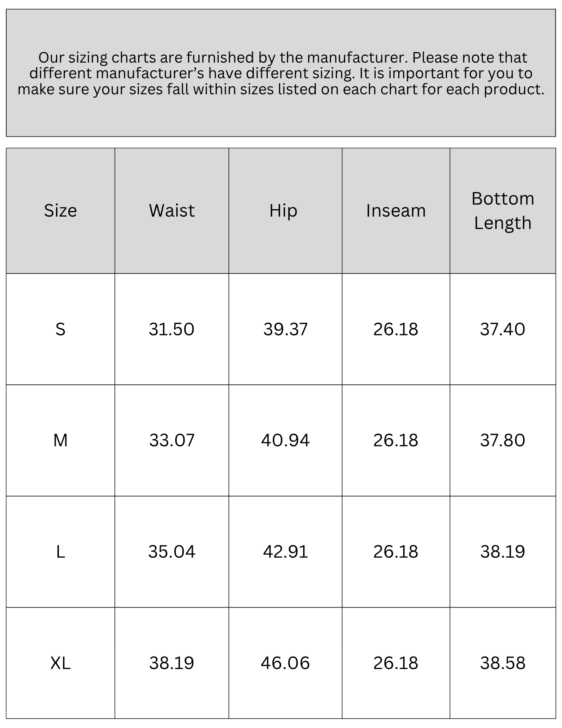Select the S size row label
Image resolution: width=562 pixels, height=728 pixels.
60,329
